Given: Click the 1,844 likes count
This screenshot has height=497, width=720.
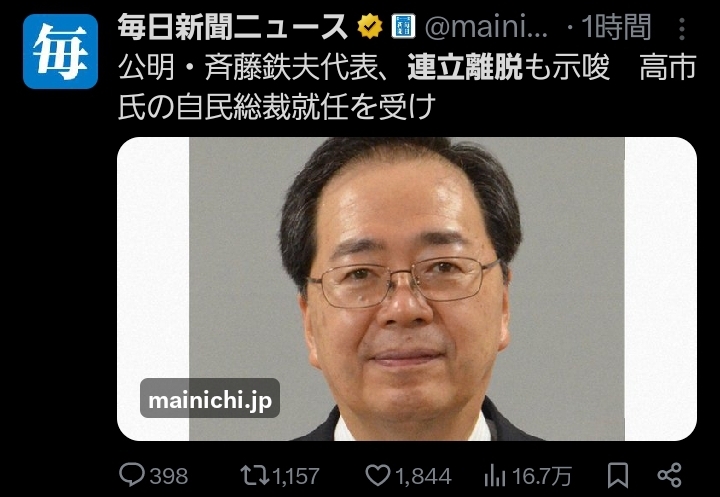Looking at the screenshot, I should (423, 476).
